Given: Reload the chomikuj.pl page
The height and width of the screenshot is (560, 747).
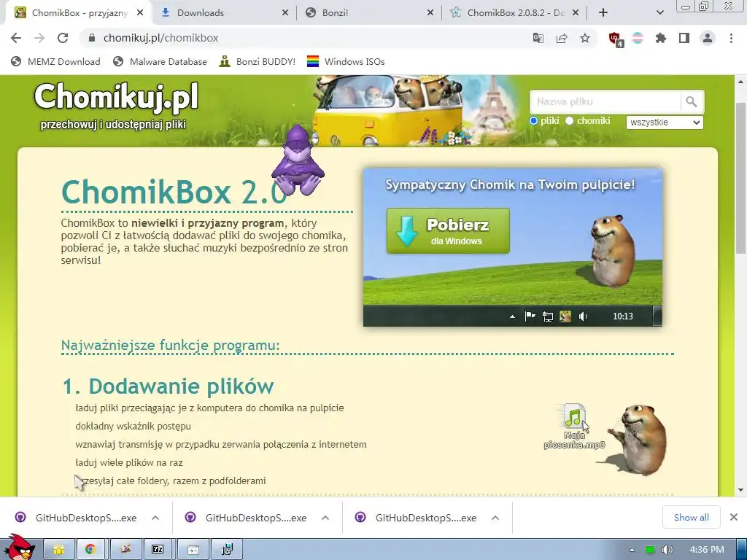Looking at the screenshot, I should click(x=63, y=38).
